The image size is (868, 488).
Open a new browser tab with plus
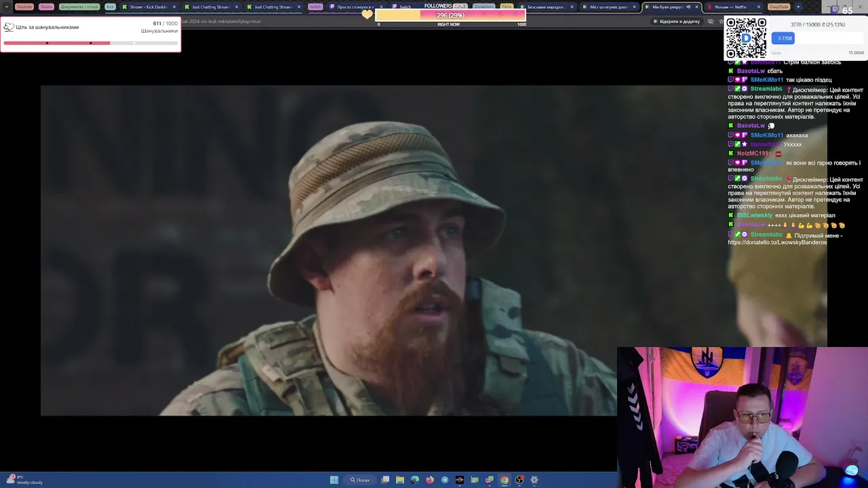[x=798, y=7]
